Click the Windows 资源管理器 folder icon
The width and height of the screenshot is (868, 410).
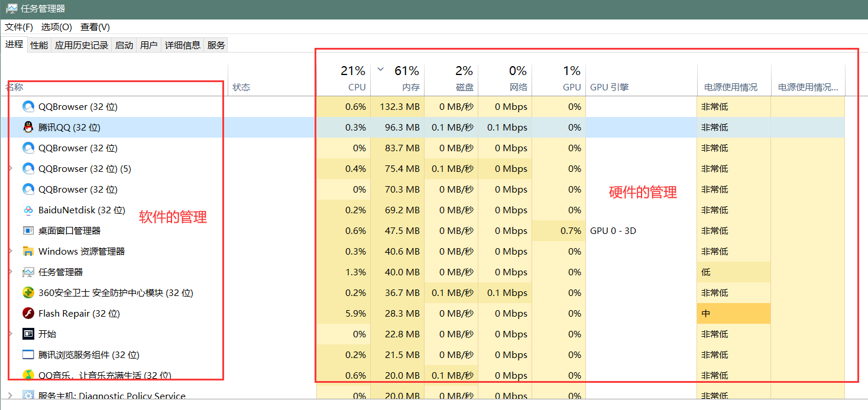click(28, 252)
